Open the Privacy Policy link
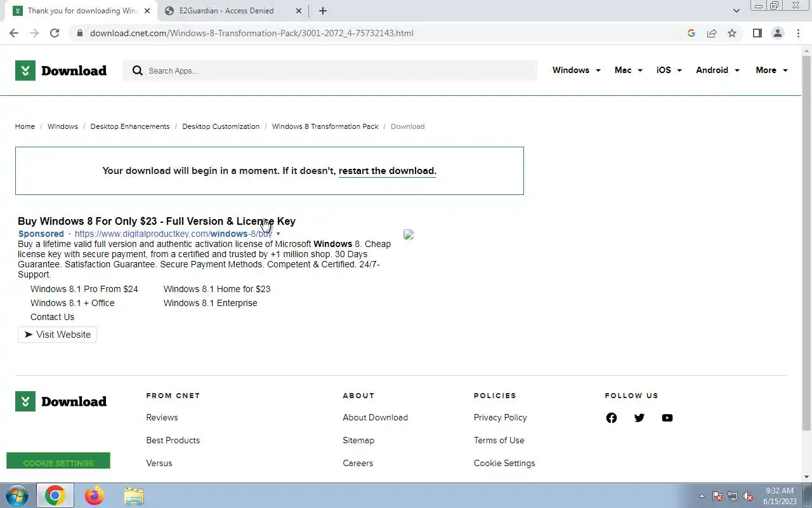Screen dimensions: 812x508 (x=500, y=417)
